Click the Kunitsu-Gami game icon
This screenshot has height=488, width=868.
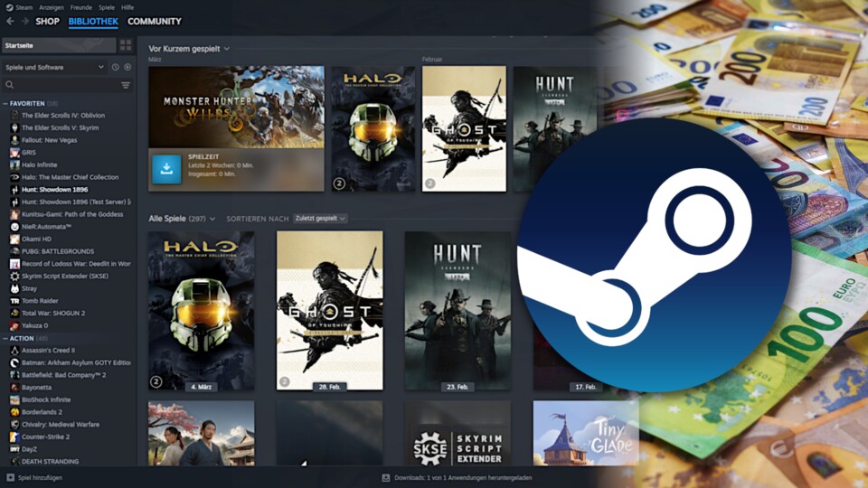click(15, 214)
